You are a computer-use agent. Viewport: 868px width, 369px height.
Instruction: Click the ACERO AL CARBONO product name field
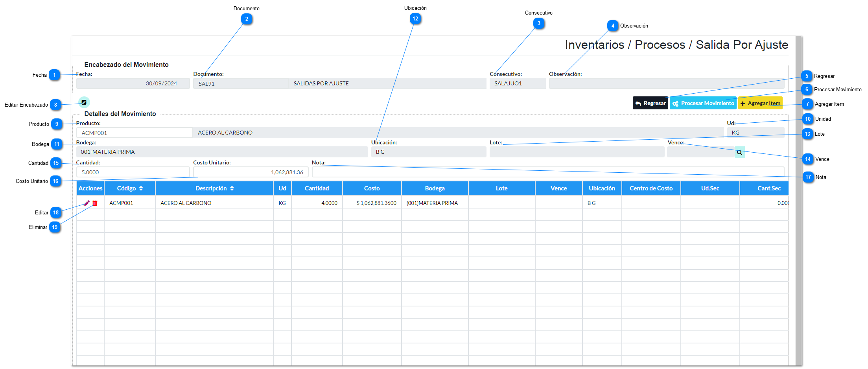458,133
